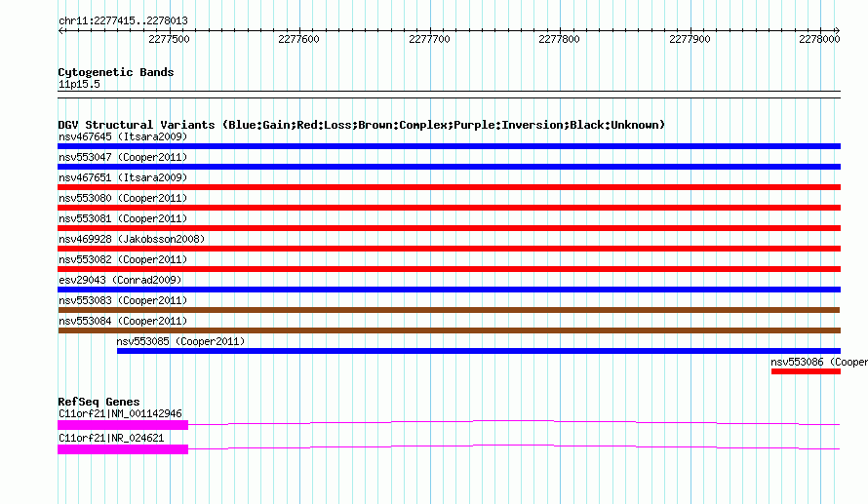
Task: Select the nsv553080 loss feature bar
Action: pos(449,208)
